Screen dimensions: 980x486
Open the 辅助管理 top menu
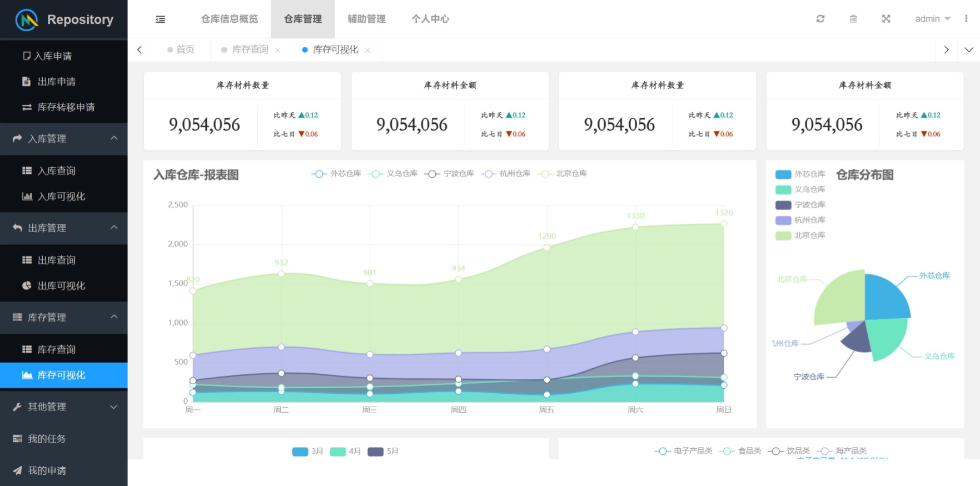point(366,19)
